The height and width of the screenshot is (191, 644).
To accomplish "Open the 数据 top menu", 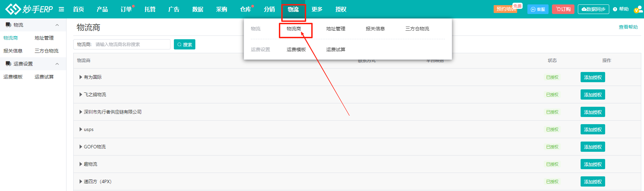I will (198, 9).
